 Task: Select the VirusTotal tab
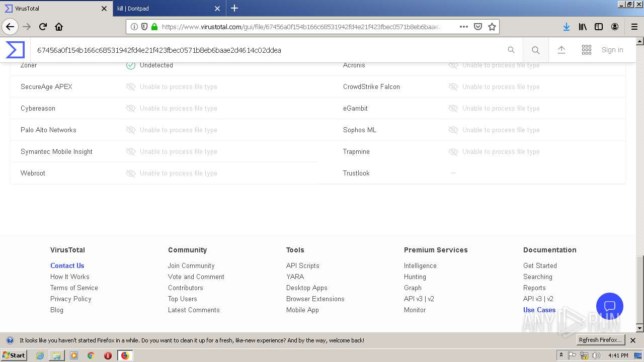coord(55,9)
